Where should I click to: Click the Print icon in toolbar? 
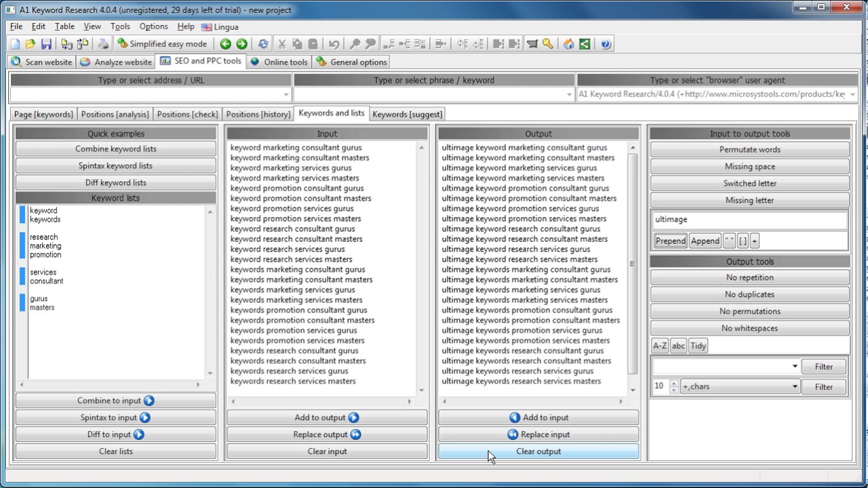(103, 44)
